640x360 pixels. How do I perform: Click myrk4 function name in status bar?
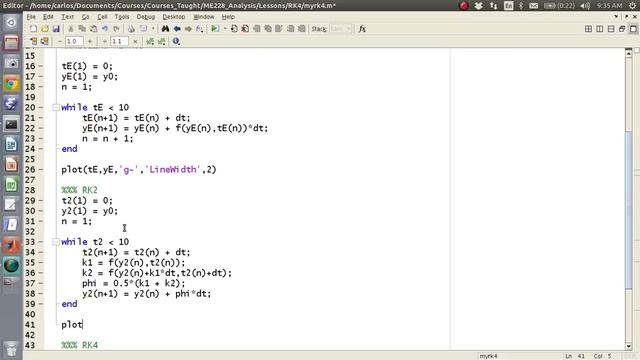(488, 356)
